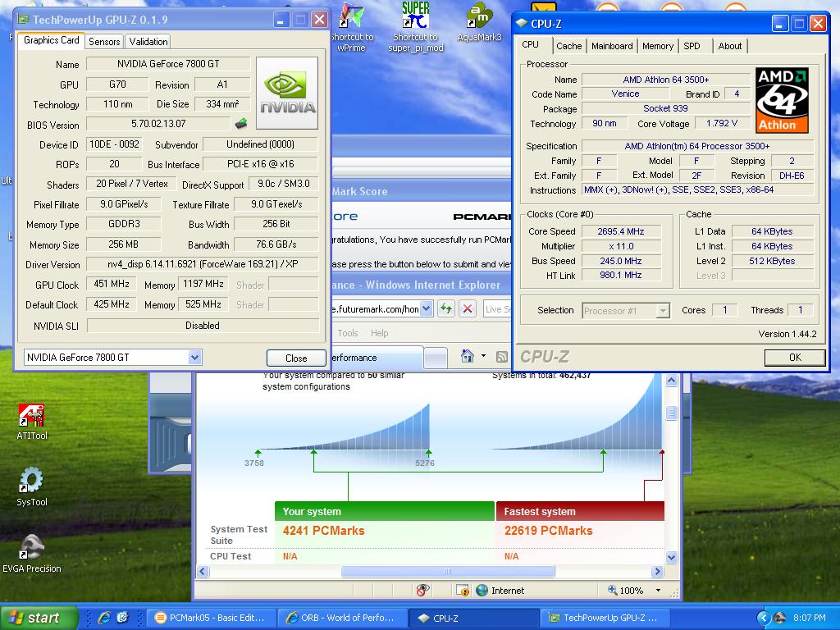
Task: Open the SPD tab in CPU-Z
Action: [692, 46]
